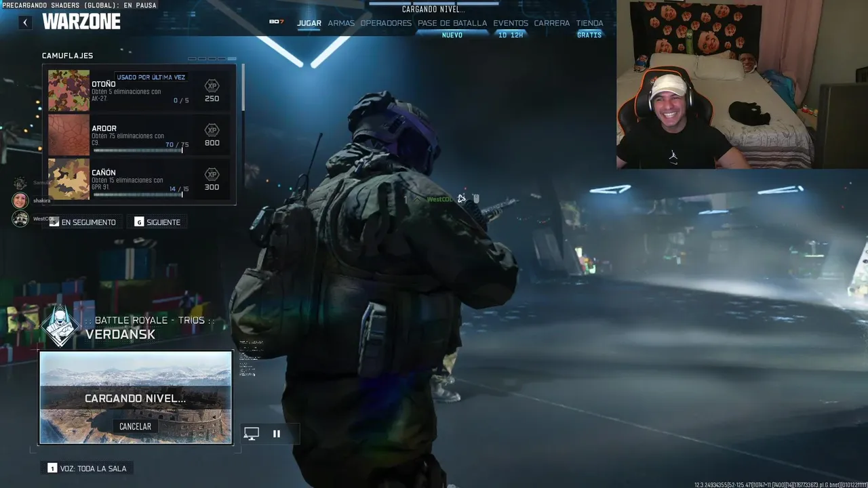868x488 pixels.
Task: Click the 1D 12H timer under Eventos
Action: [511, 35]
